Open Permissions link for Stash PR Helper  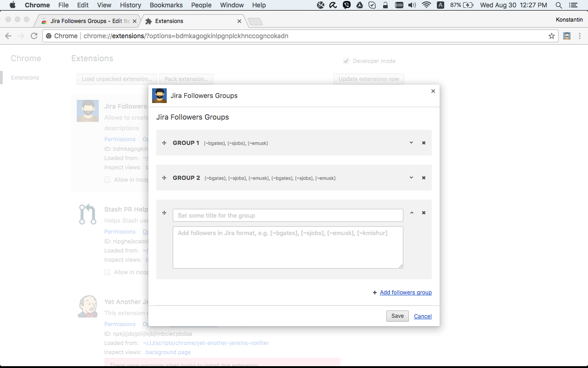(120, 232)
